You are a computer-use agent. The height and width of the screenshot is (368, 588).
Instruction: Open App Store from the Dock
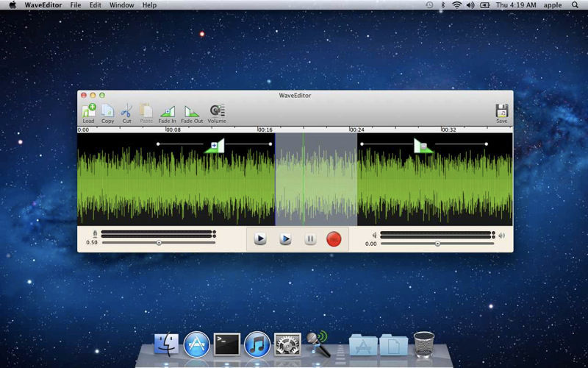(197, 344)
